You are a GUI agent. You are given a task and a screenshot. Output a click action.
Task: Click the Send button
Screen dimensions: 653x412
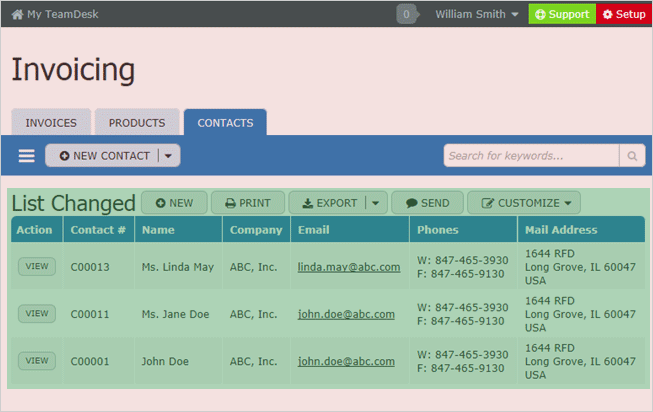click(x=427, y=203)
